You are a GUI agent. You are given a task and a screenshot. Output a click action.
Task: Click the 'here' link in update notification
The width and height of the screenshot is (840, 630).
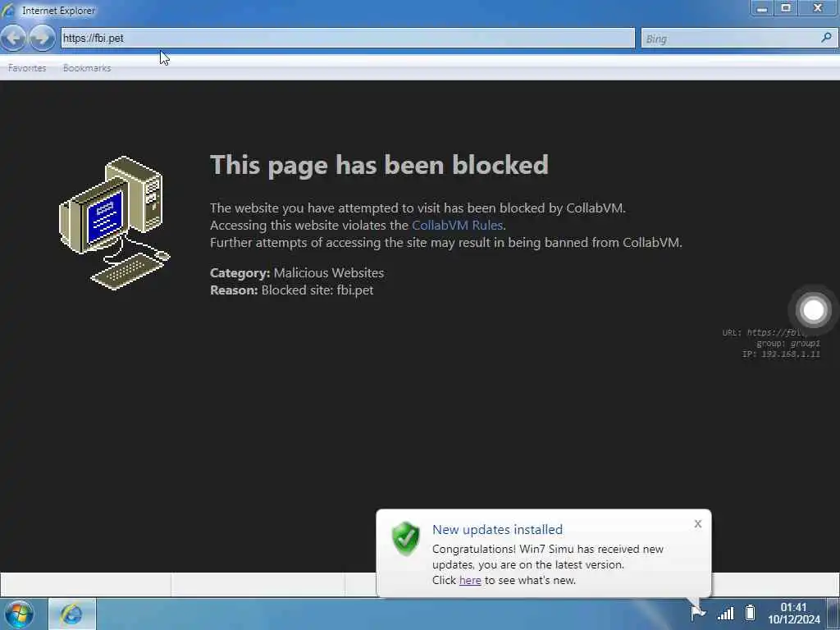[470, 580]
